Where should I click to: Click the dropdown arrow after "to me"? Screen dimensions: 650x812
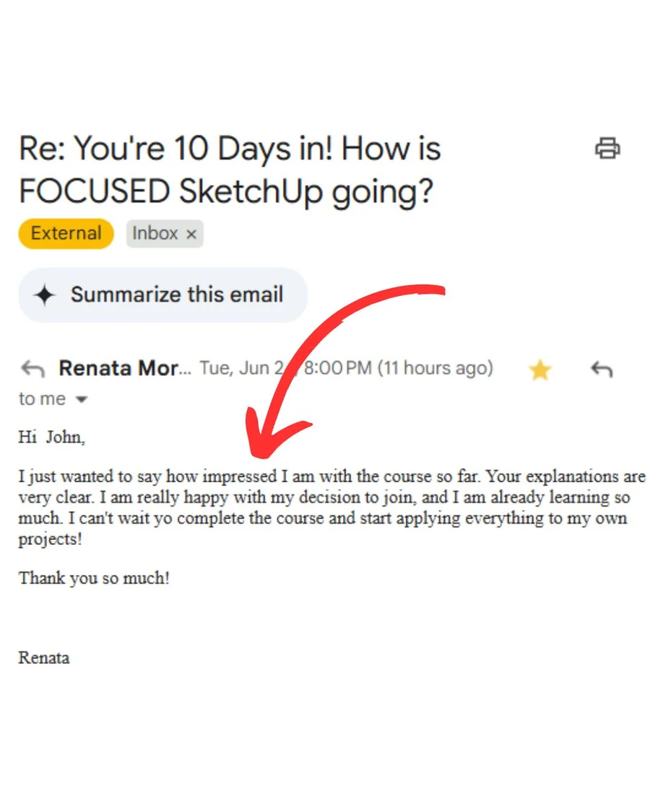point(81,399)
